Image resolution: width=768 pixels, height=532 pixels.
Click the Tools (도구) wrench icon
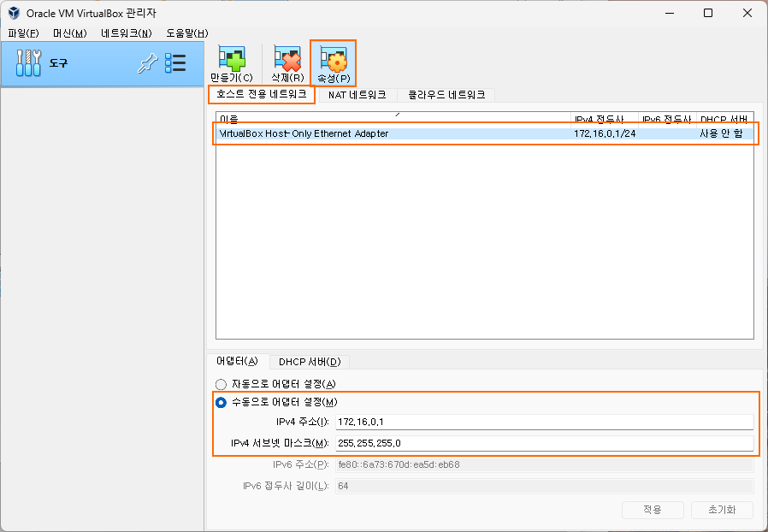pyautogui.click(x=28, y=63)
